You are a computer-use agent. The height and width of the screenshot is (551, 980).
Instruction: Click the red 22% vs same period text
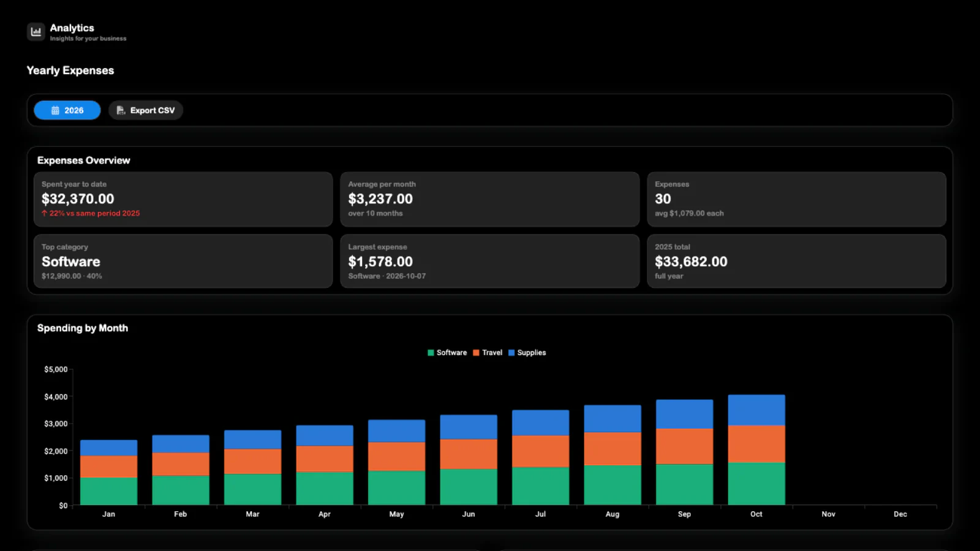pos(91,213)
